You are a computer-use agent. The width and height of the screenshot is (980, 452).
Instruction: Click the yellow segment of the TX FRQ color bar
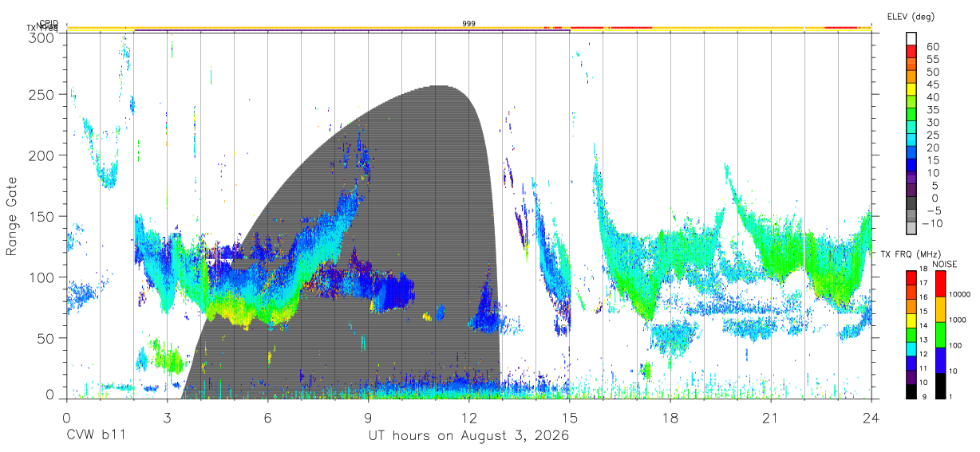tap(911, 320)
